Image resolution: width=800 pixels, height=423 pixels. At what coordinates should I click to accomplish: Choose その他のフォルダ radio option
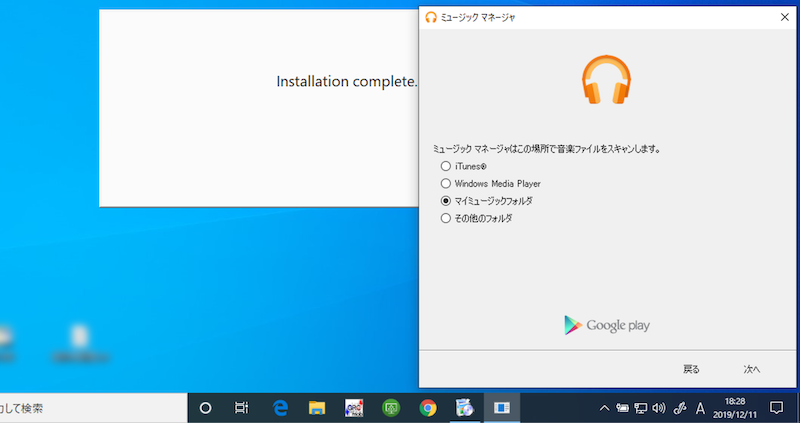[446, 218]
